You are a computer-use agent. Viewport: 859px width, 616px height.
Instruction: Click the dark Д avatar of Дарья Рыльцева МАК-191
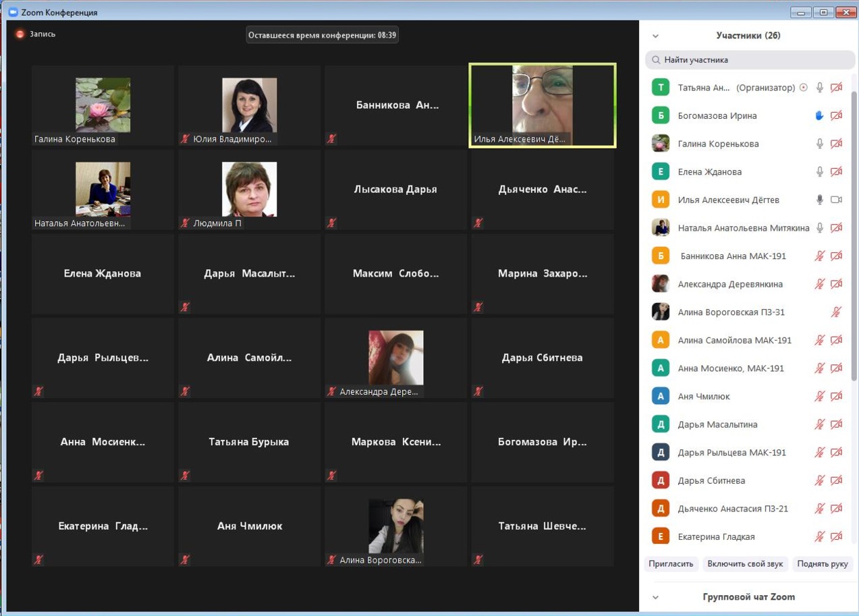[661, 453]
